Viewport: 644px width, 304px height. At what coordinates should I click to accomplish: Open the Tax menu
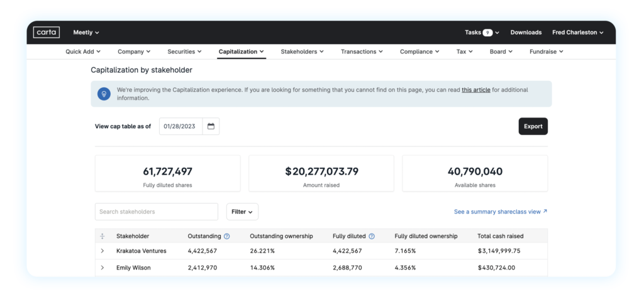pos(465,52)
